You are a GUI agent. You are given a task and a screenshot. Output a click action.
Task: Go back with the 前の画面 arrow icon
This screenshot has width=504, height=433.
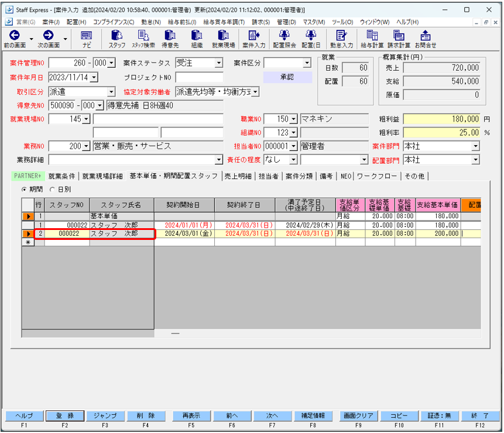tap(15, 35)
